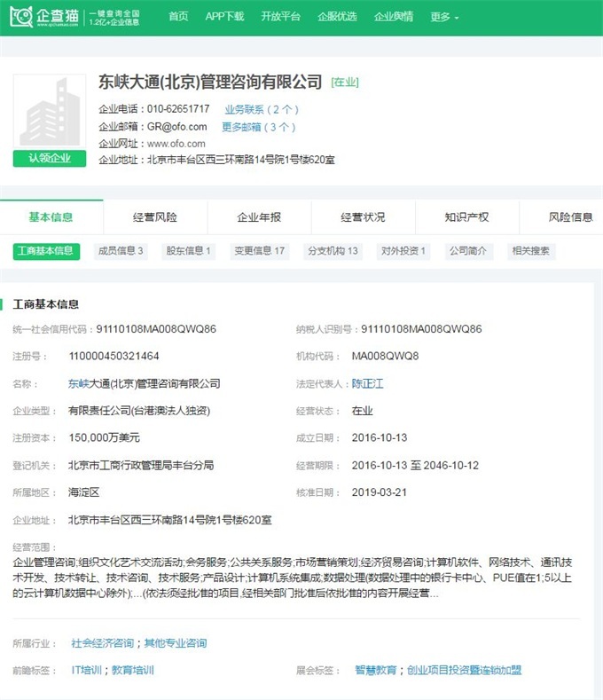Switch to the 经营状况 tab

point(363,217)
